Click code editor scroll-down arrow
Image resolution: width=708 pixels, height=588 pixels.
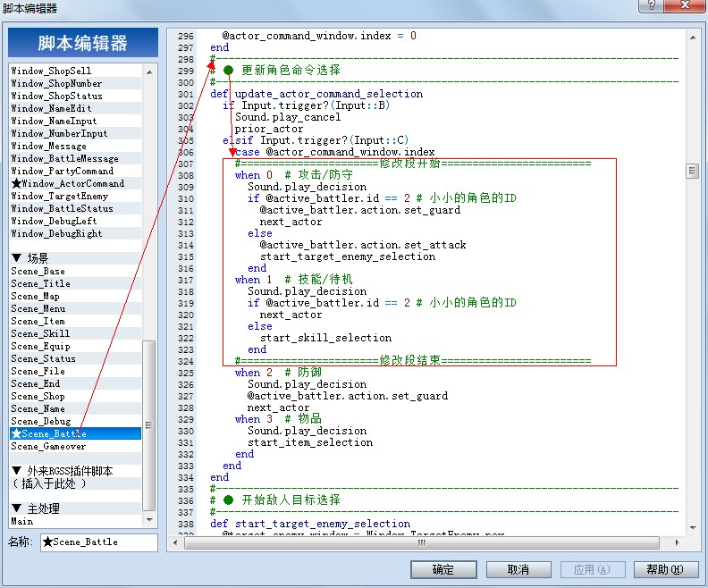[x=693, y=527]
